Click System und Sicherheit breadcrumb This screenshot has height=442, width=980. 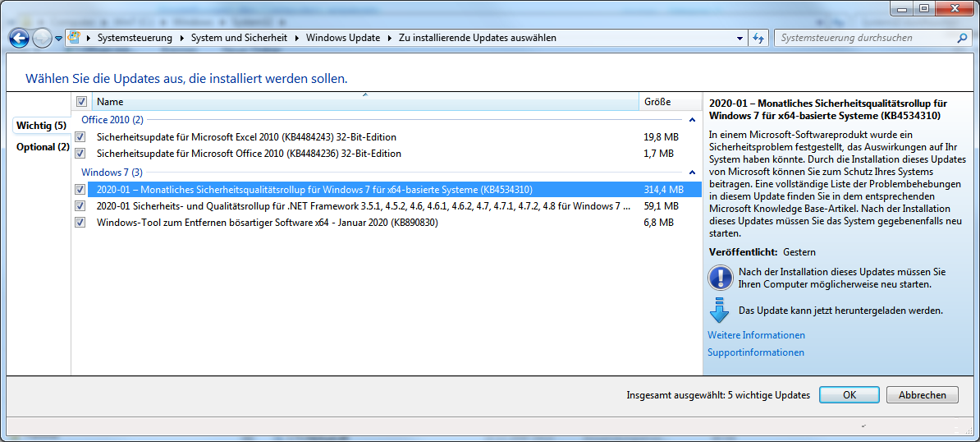coord(239,38)
